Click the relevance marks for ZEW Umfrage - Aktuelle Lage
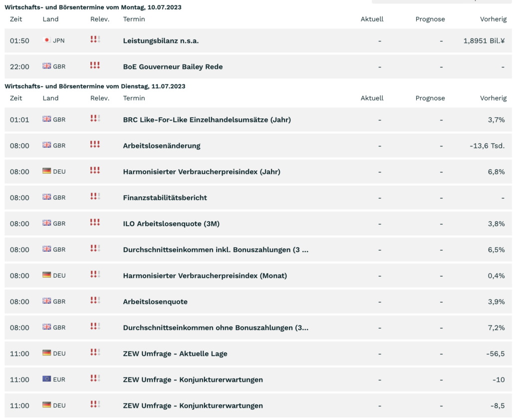The height and width of the screenshot is (420, 514). point(95,353)
